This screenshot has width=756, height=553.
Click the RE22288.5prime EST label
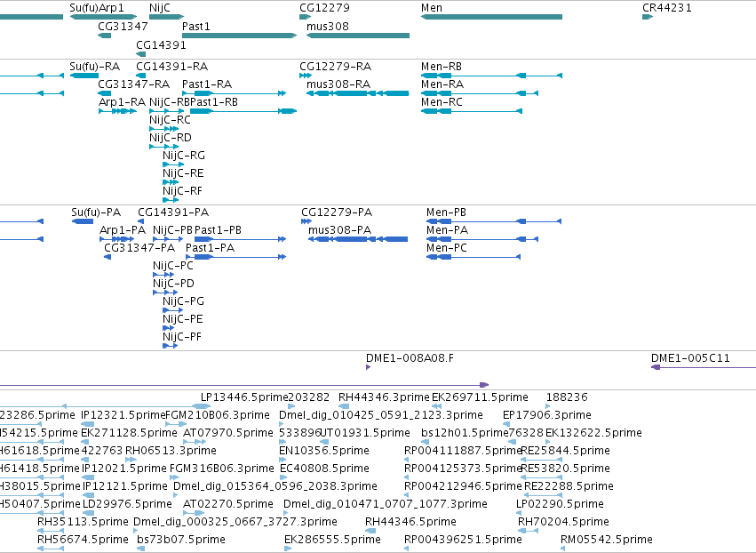click(569, 486)
